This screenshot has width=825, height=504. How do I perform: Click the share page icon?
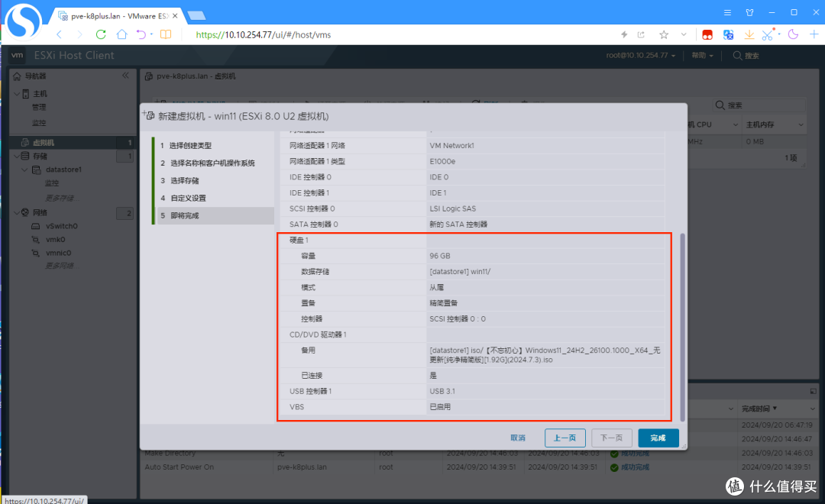(641, 34)
